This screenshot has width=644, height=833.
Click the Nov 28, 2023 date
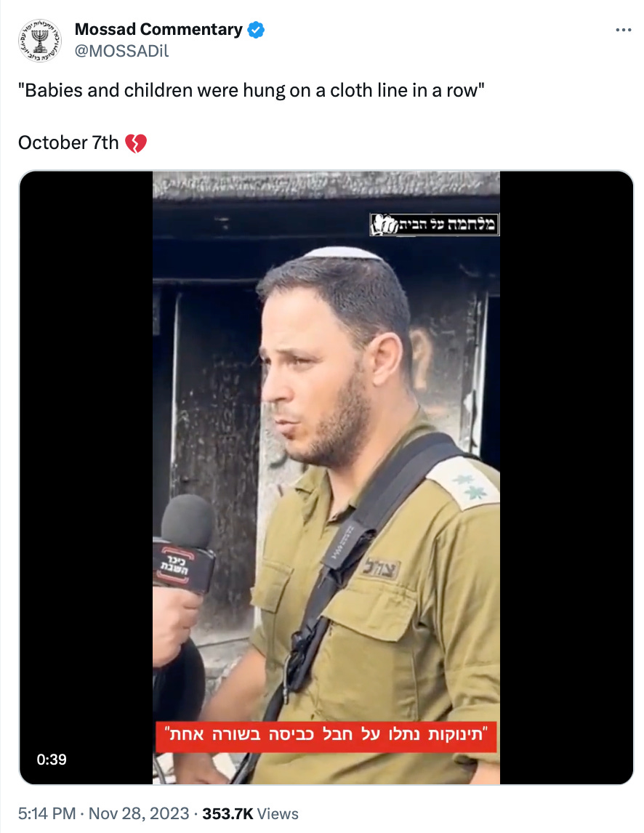[x=139, y=813]
